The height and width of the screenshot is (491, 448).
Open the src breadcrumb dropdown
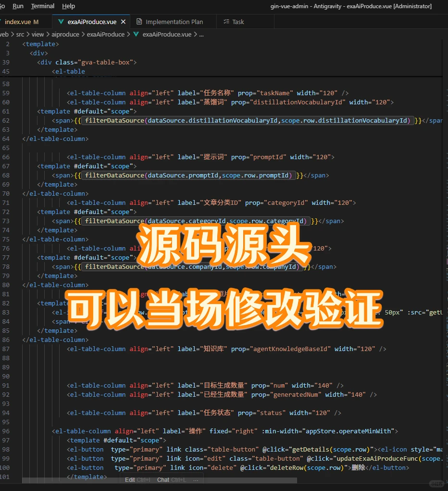pyautogui.click(x=20, y=34)
